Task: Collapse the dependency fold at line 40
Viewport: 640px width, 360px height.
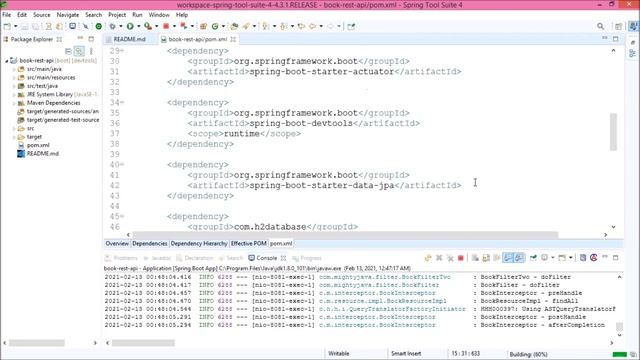Action: pos(122,165)
